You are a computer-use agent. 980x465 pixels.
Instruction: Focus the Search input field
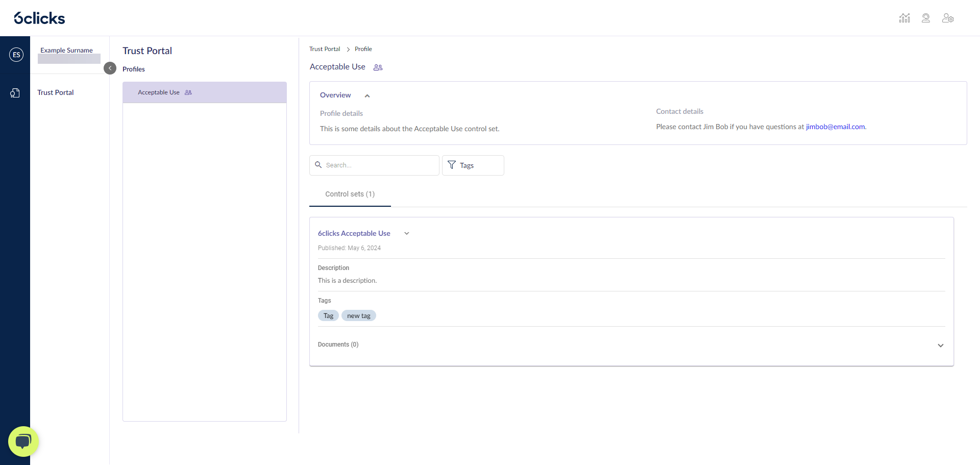tap(374, 165)
